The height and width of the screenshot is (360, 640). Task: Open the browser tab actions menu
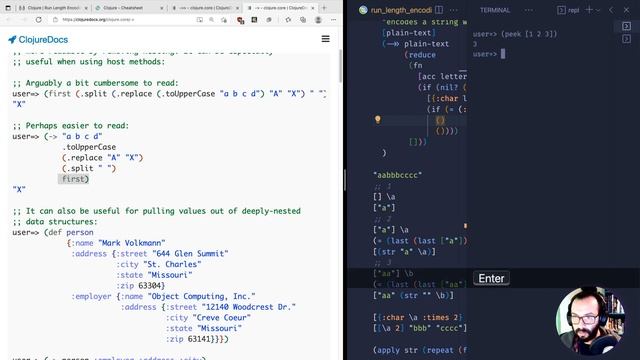pyautogui.click(x=8, y=8)
